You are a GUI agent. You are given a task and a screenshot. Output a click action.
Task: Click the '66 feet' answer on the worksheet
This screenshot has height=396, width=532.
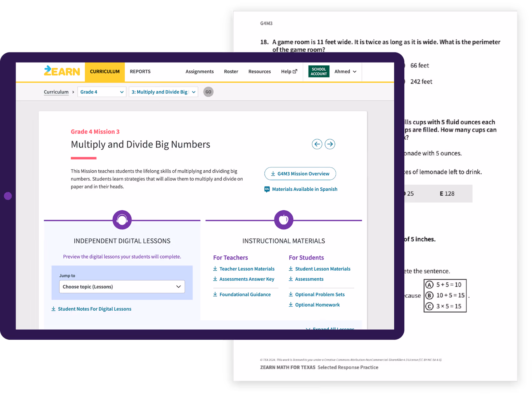tap(419, 66)
